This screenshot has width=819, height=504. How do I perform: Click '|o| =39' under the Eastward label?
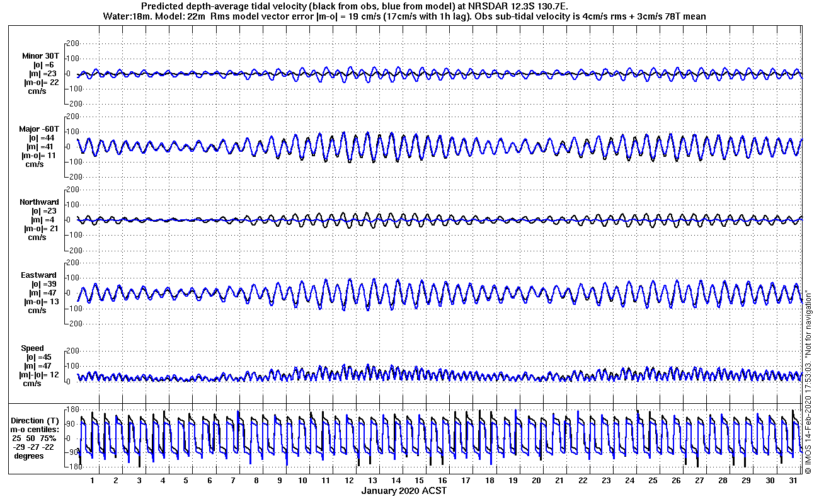44,284
